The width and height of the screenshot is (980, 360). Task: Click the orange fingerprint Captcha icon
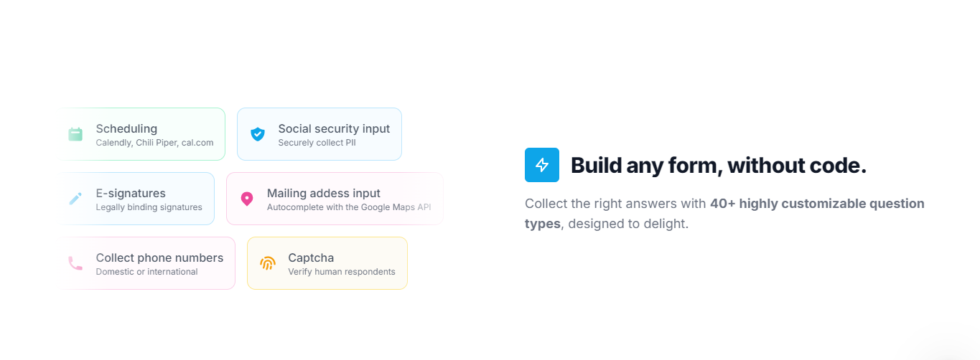pos(268,263)
